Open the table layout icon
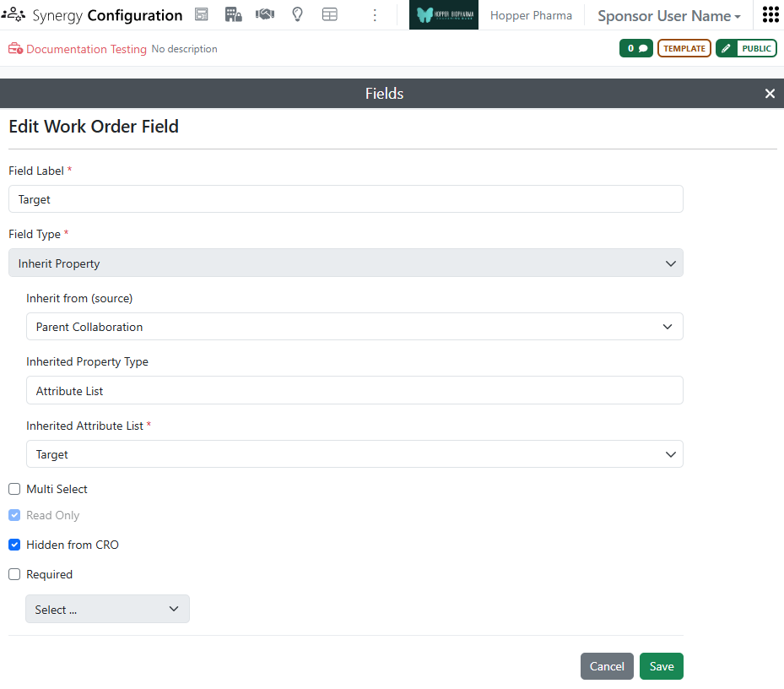This screenshot has width=784, height=689. (329, 14)
